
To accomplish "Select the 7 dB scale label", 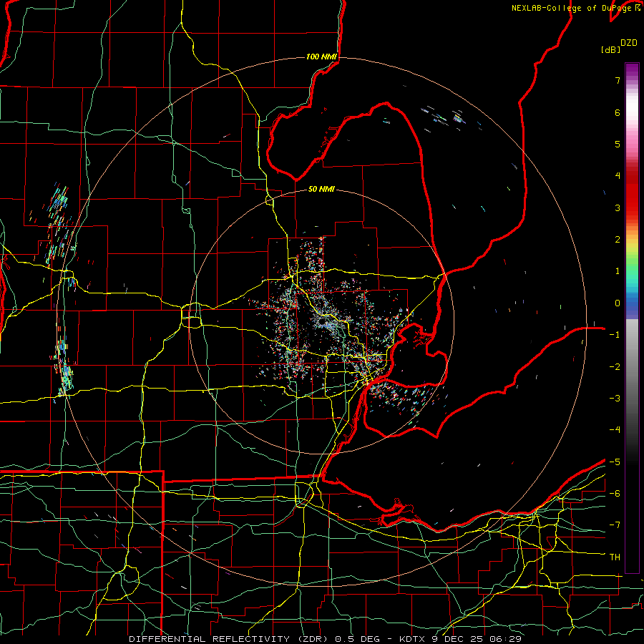I will click(618, 80).
